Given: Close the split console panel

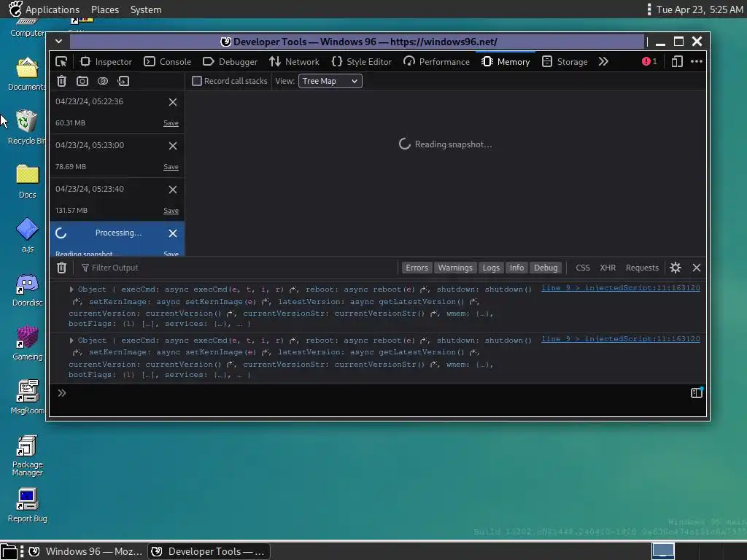Looking at the screenshot, I should click(x=697, y=268).
